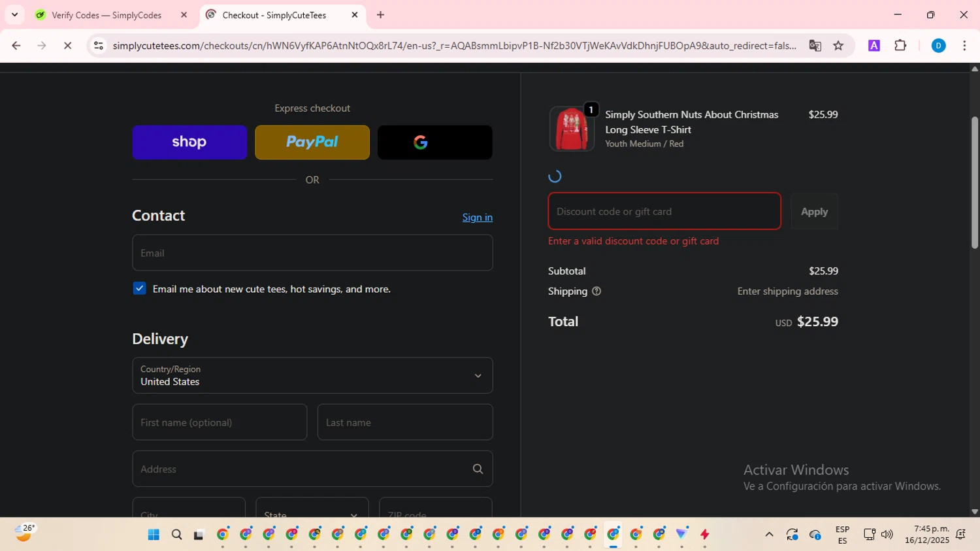This screenshot has width=980, height=551.
Task: Show hidden system tray icons
Action: pyautogui.click(x=769, y=535)
